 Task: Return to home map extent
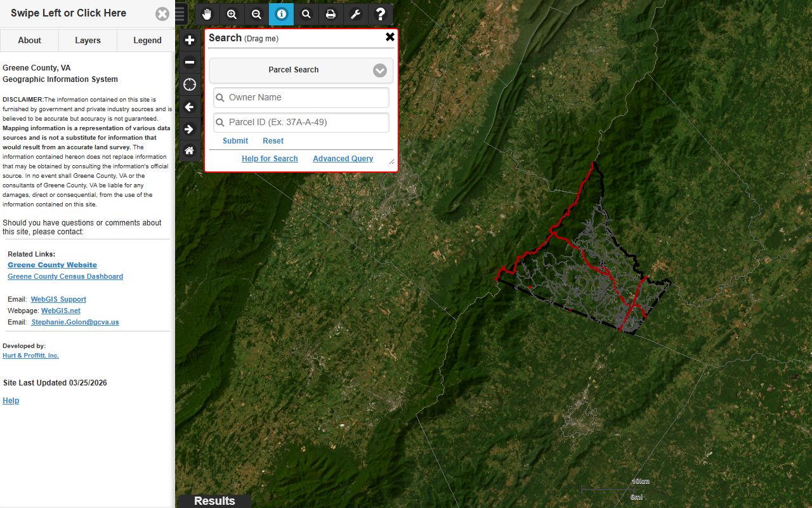(x=190, y=150)
